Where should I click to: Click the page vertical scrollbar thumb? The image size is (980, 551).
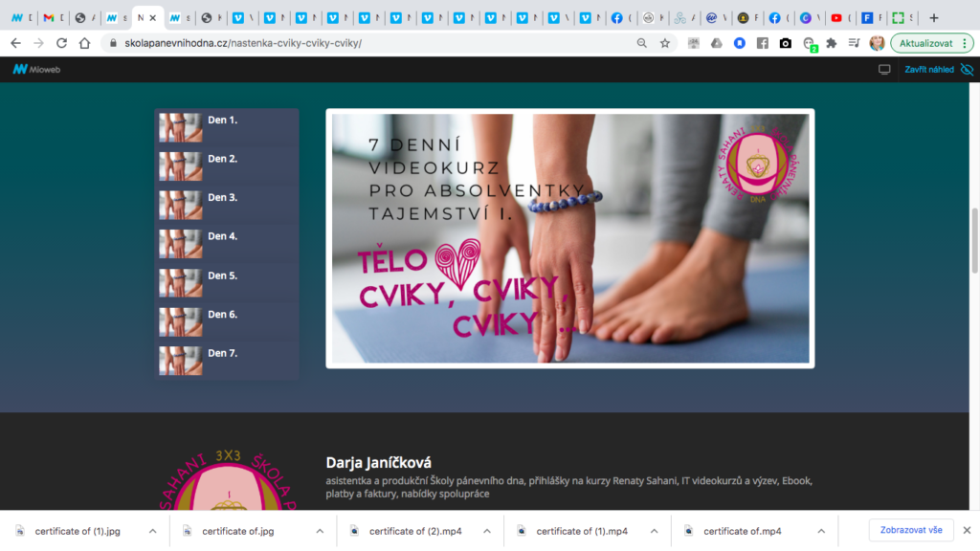coord(974,240)
